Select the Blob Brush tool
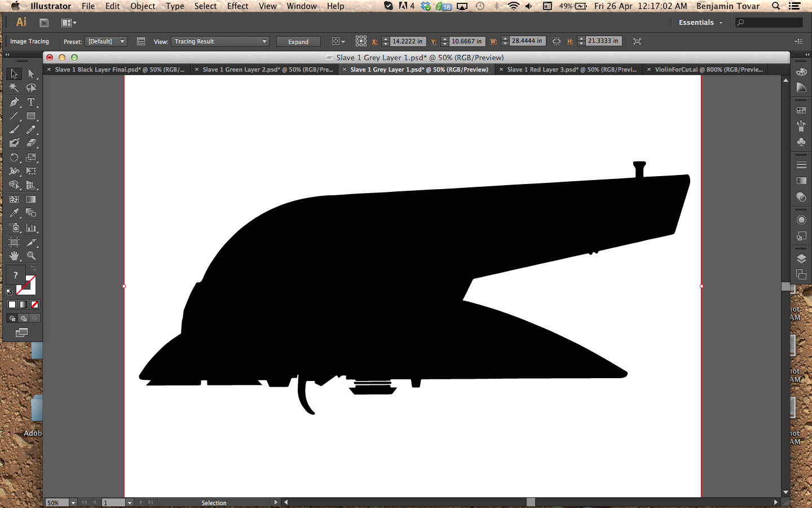Screen dimensions: 812x508 click(14, 143)
